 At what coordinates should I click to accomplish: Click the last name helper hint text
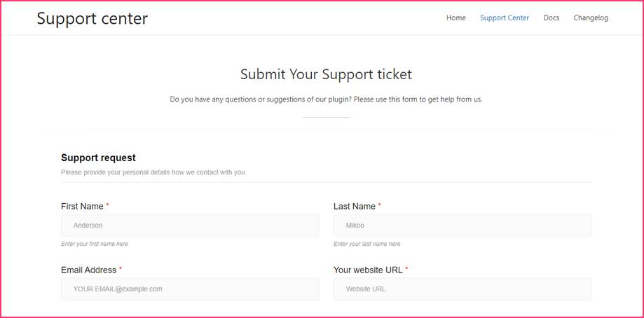(x=366, y=244)
